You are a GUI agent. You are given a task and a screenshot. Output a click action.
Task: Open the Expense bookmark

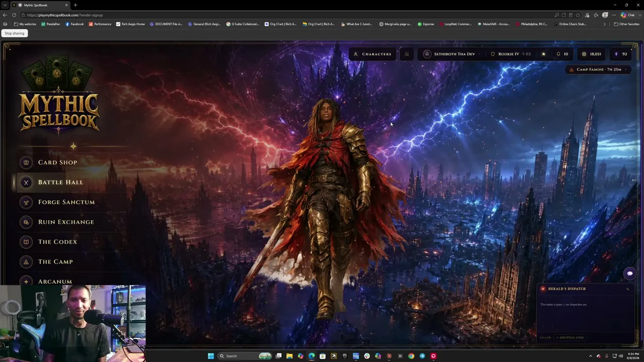tap(426, 24)
